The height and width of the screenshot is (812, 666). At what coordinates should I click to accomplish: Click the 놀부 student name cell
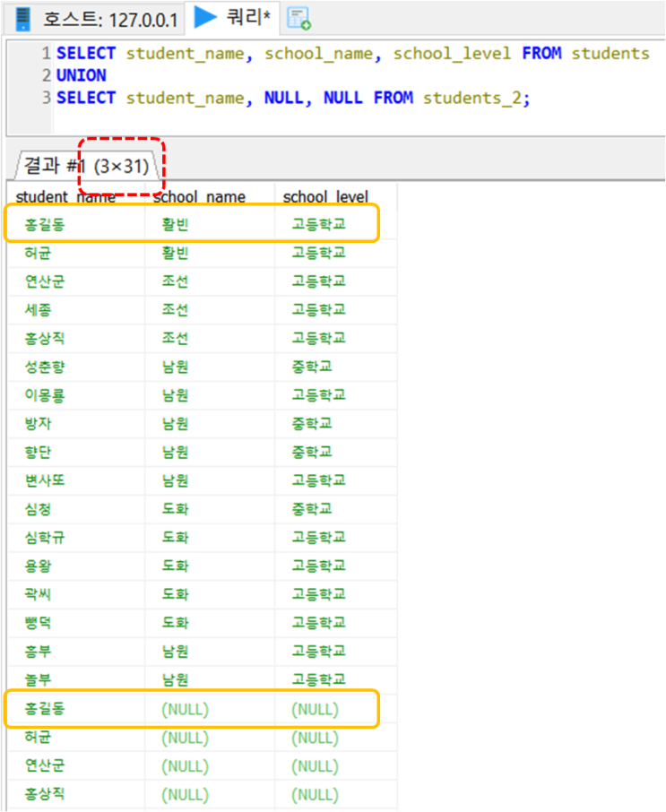tap(38, 680)
